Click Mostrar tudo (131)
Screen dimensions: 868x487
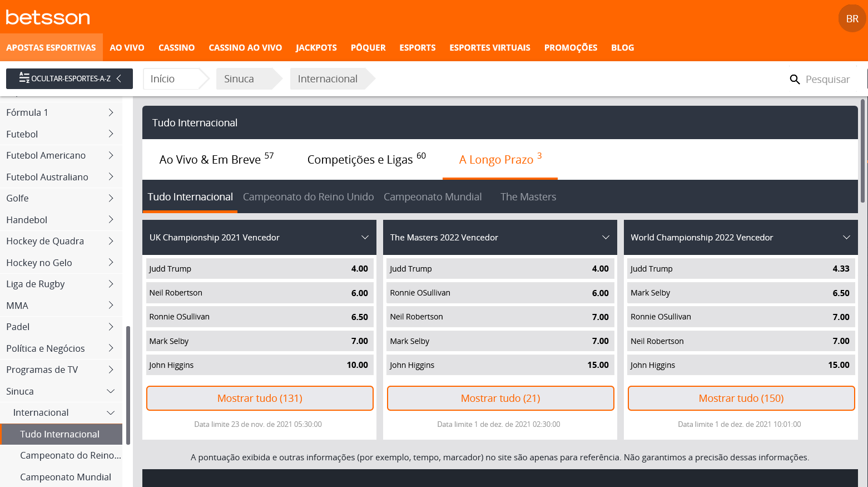click(260, 399)
